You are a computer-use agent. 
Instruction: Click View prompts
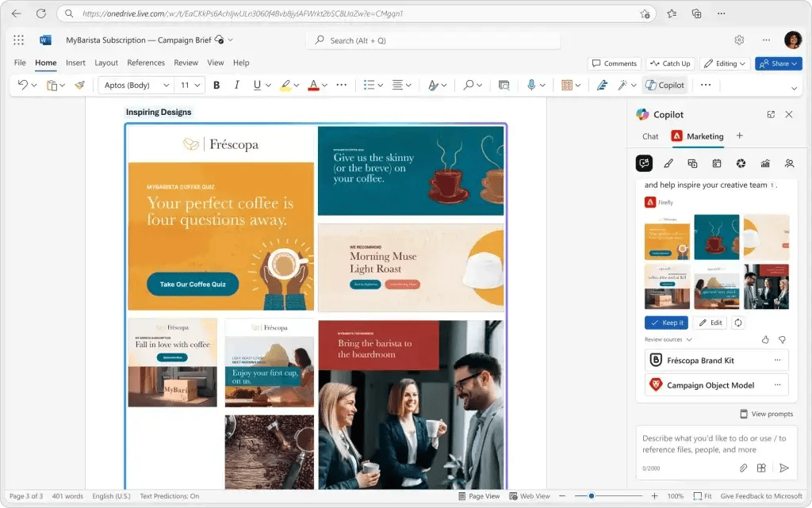(x=767, y=414)
